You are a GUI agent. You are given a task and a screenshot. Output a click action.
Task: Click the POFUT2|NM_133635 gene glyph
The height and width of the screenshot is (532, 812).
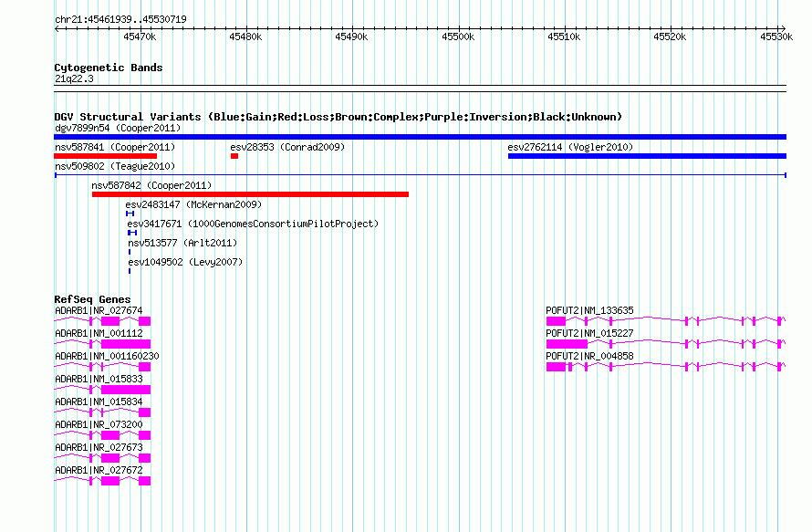[x=666, y=321]
